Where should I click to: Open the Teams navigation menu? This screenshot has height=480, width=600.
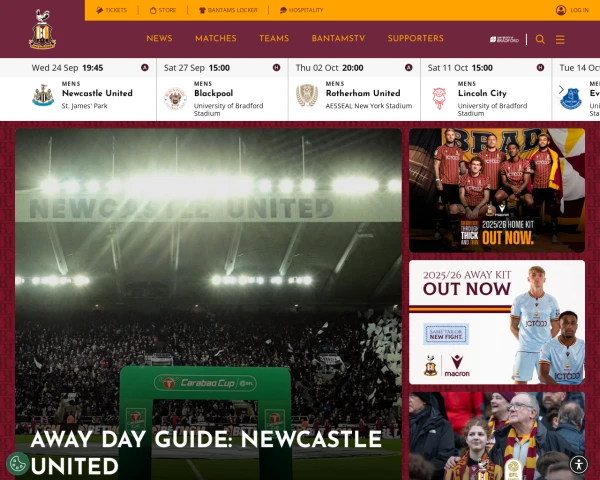pos(274,39)
